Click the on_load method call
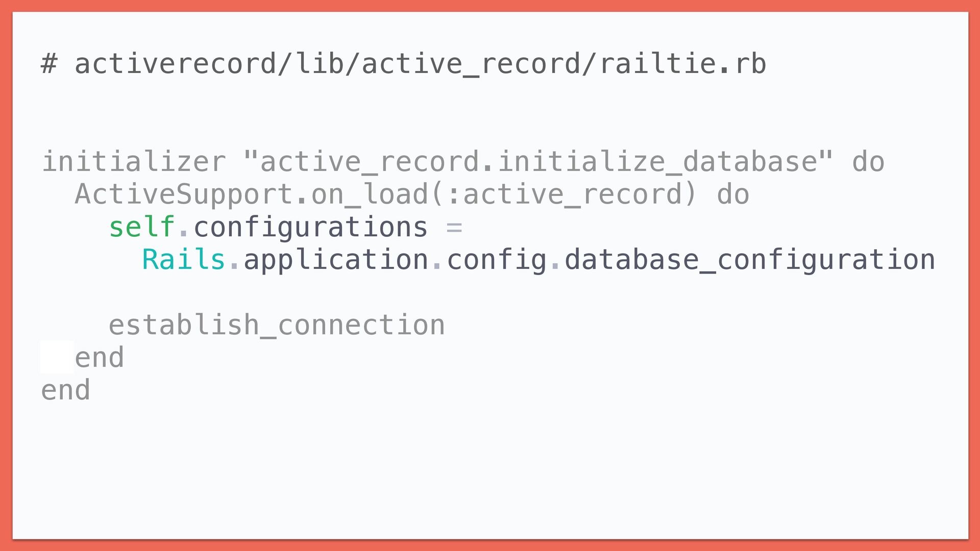 point(369,195)
